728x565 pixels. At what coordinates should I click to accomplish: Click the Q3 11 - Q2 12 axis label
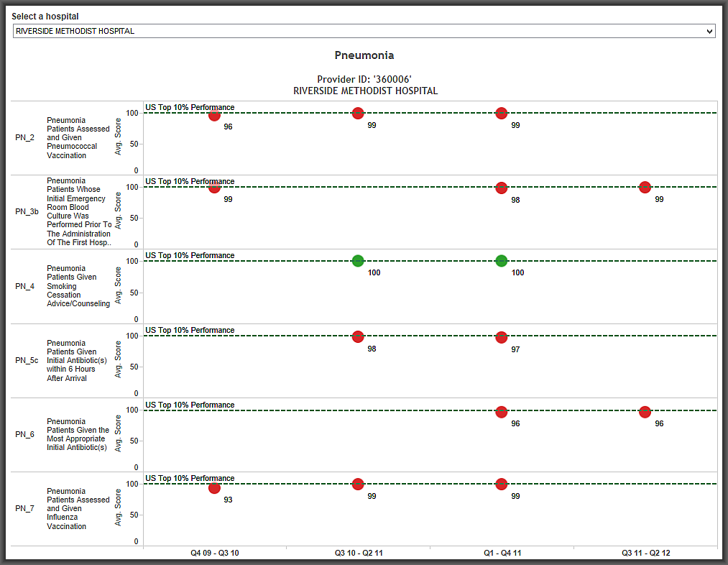[646, 553]
